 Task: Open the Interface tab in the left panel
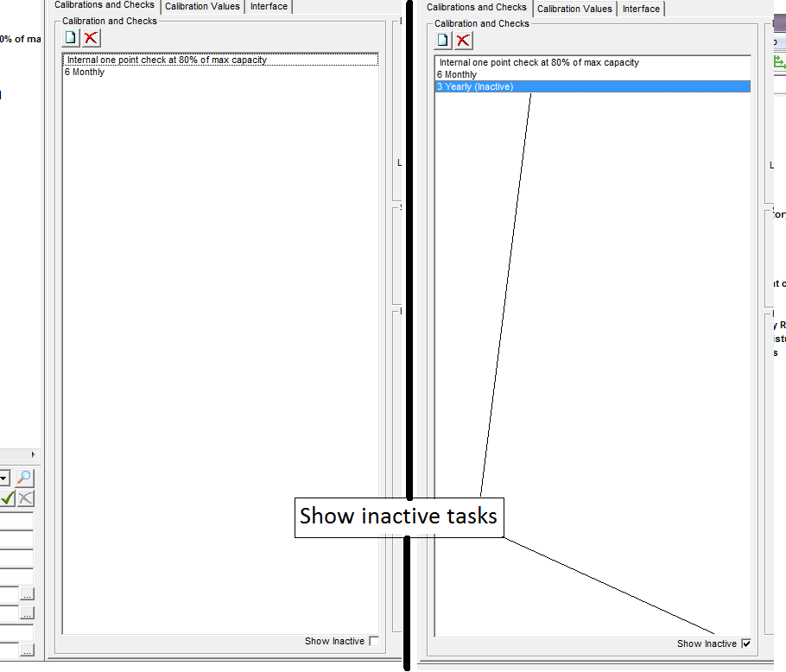pos(269,7)
